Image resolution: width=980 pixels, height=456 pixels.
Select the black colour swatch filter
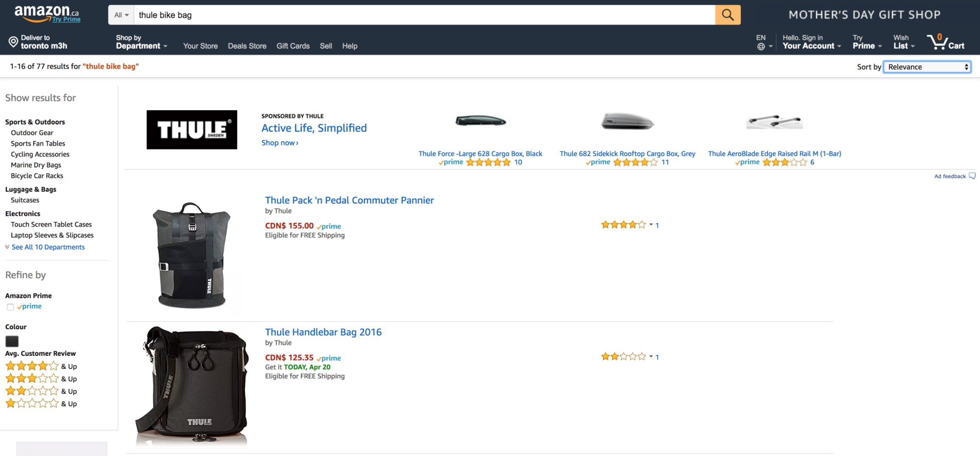12,341
